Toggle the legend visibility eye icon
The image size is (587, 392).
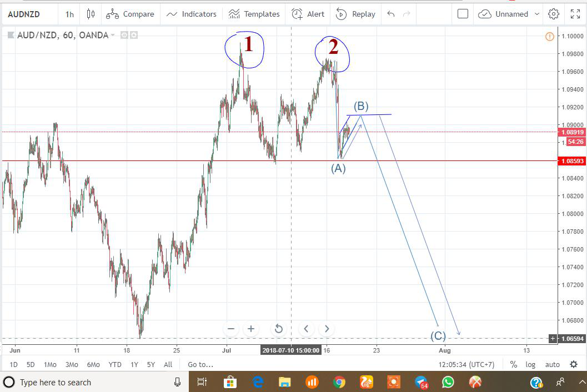(x=124, y=35)
